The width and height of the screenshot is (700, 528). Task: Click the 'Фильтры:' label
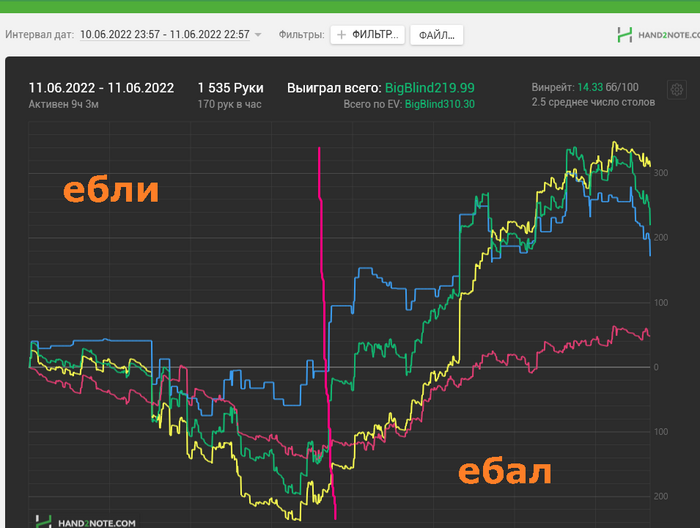pyautogui.click(x=301, y=34)
